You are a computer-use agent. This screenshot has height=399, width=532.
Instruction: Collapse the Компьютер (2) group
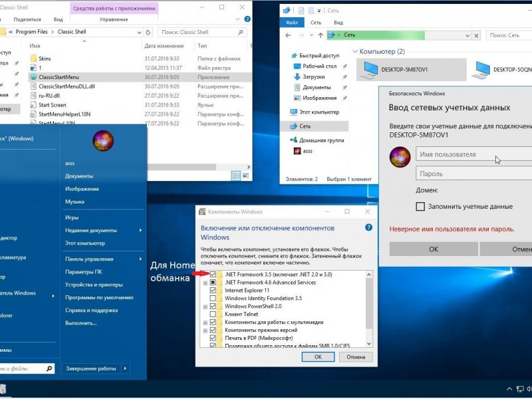[x=355, y=52]
